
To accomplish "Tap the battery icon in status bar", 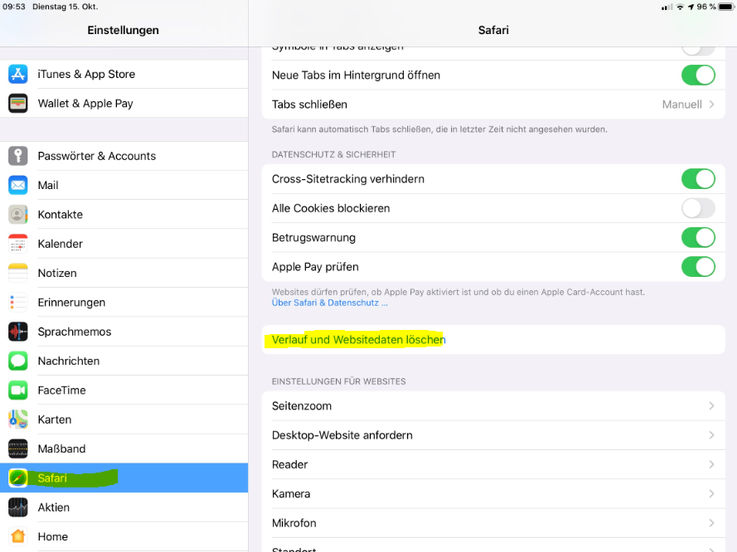I will coord(726,7).
